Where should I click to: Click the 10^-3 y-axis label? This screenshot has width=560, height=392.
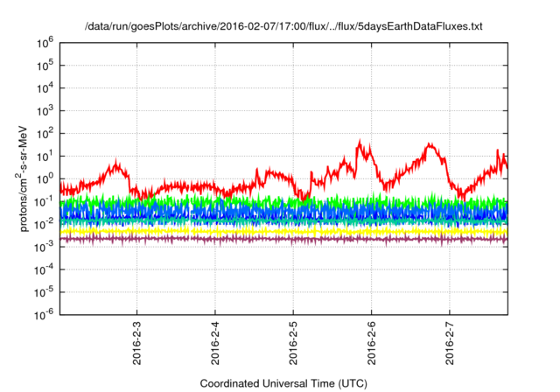pos(44,247)
